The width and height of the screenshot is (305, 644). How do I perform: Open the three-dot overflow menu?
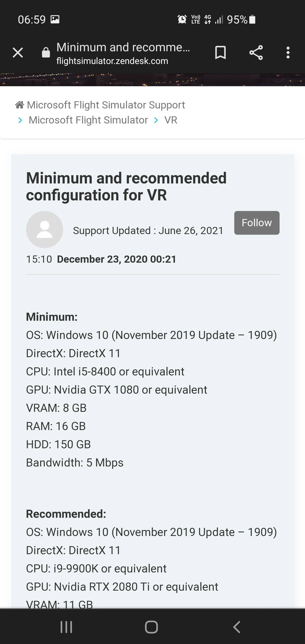point(288,53)
